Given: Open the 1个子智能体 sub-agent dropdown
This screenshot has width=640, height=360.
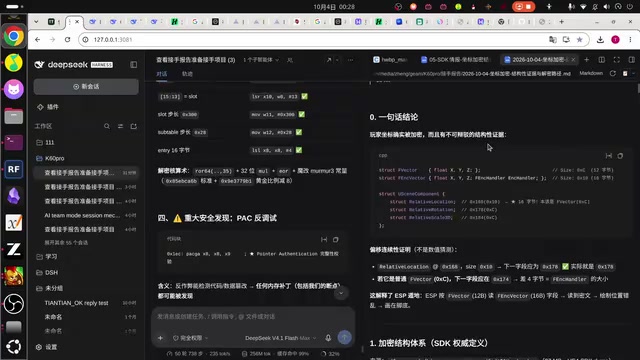Looking at the screenshot, I should [261, 60].
